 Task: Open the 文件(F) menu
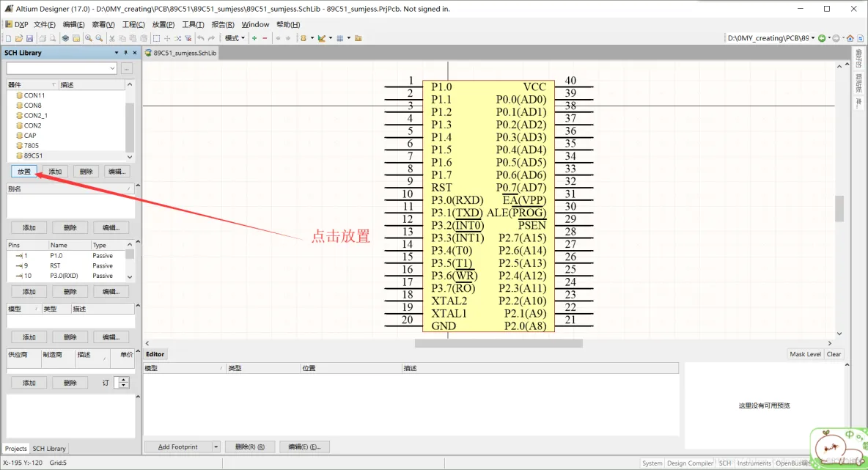(44, 24)
